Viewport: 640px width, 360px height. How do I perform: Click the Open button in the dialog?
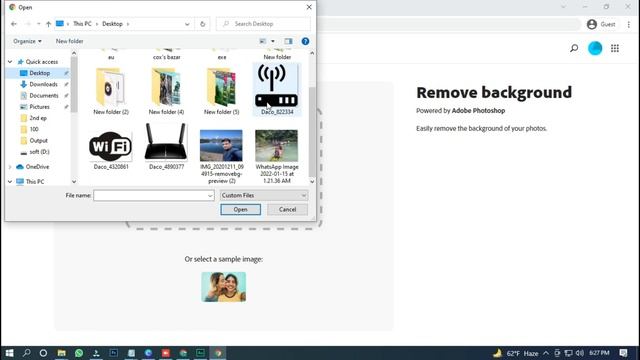(x=240, y=209)
